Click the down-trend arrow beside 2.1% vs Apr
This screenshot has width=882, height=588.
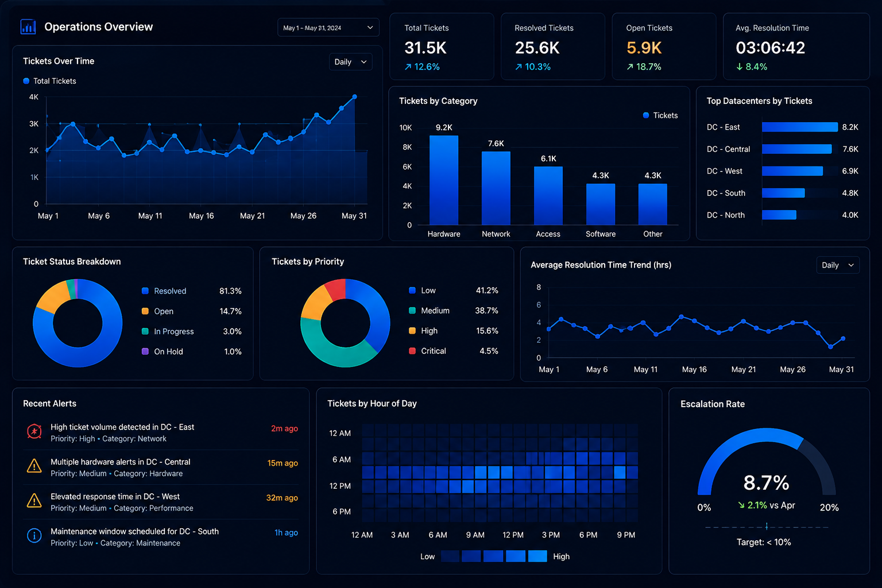[741, 505]
